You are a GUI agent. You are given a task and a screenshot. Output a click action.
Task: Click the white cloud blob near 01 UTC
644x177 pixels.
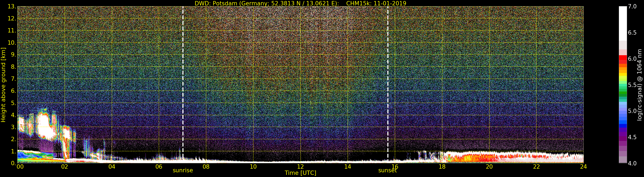click(46, 127)
